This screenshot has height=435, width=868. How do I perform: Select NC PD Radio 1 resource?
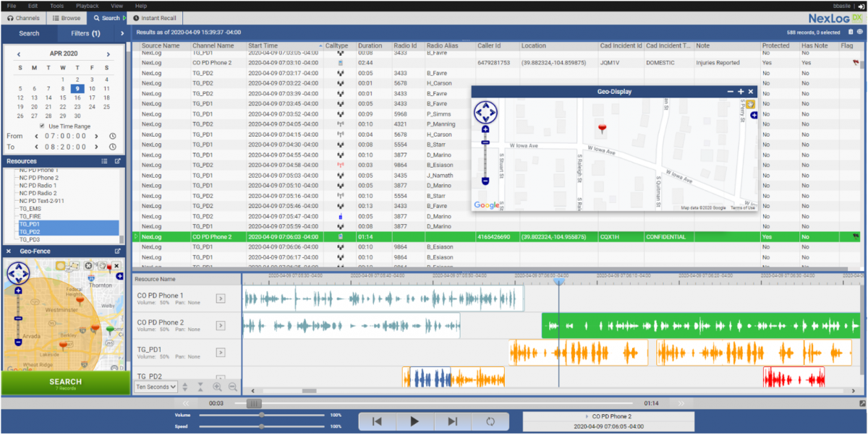38,186
